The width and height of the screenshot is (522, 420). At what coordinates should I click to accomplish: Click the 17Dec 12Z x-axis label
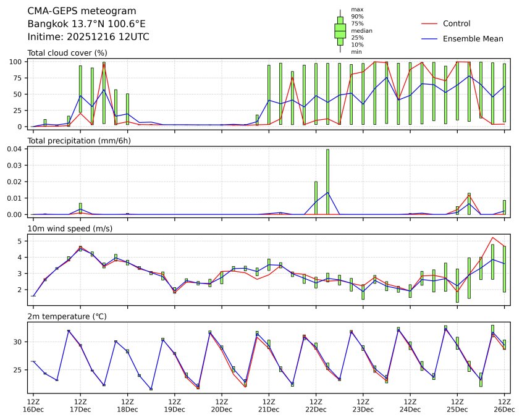[80, 405]
